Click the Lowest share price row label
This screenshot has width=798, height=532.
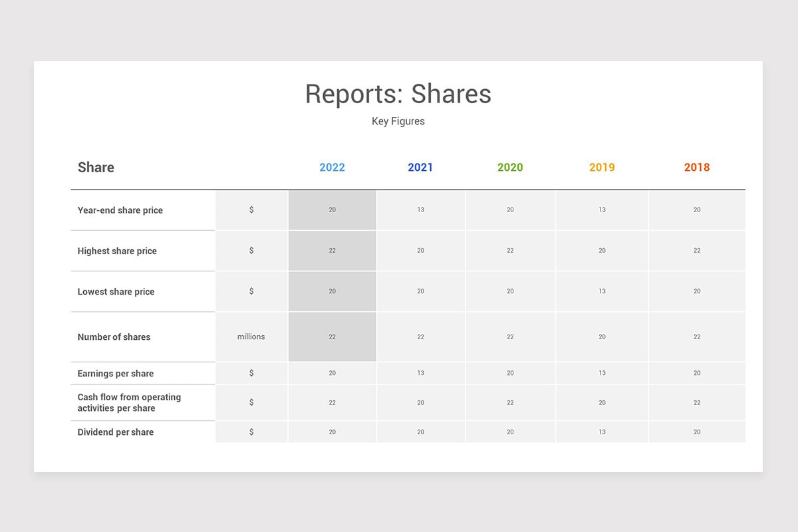[x=115, y=291]
